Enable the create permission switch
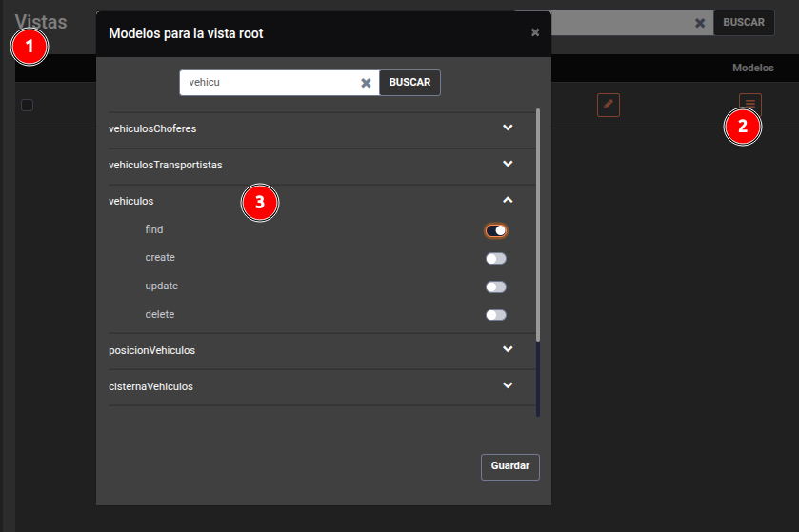Image resolution: width=799 pixels, height=532 pixels. (x=496, y=258)
